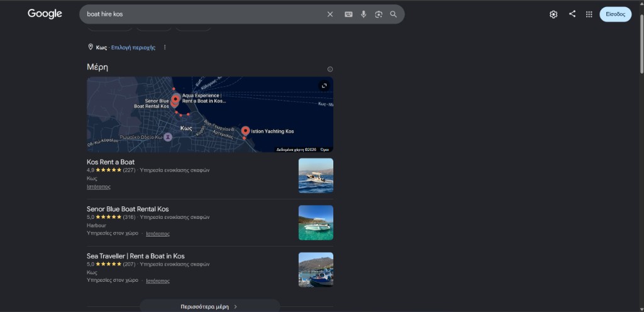Viewport: 644px width, 312px height.
Task: Open the Kos Rent a Boat listing
Action: [x=111, y=162]
